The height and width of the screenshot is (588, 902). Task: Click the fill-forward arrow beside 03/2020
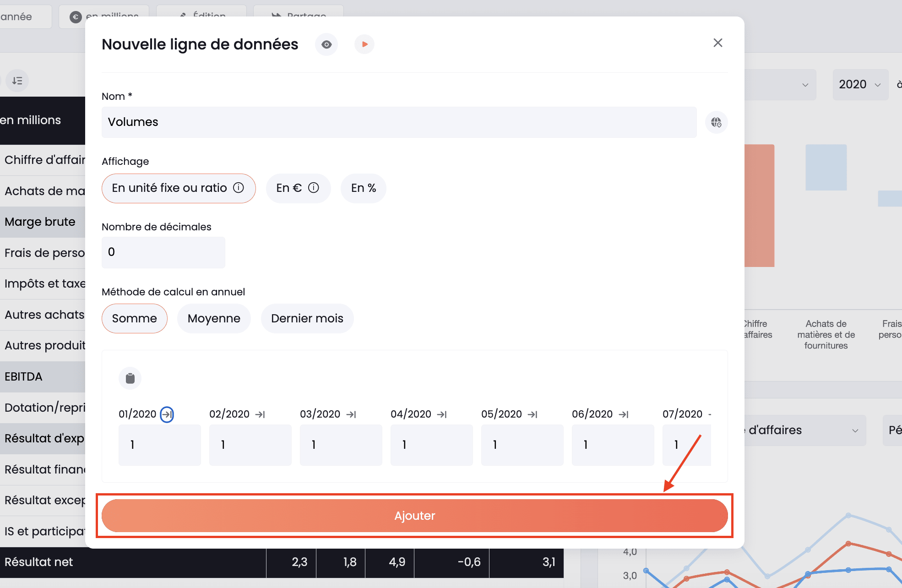point(351,414)
